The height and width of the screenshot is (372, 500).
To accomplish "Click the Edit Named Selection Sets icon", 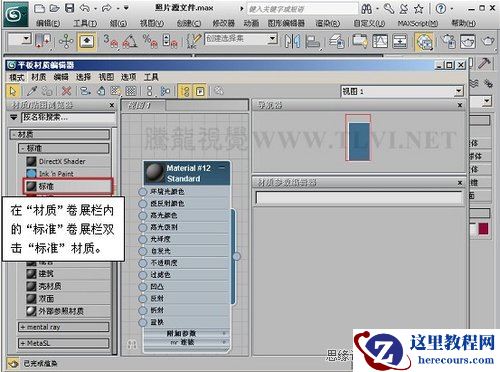I will tap(193, 41).
